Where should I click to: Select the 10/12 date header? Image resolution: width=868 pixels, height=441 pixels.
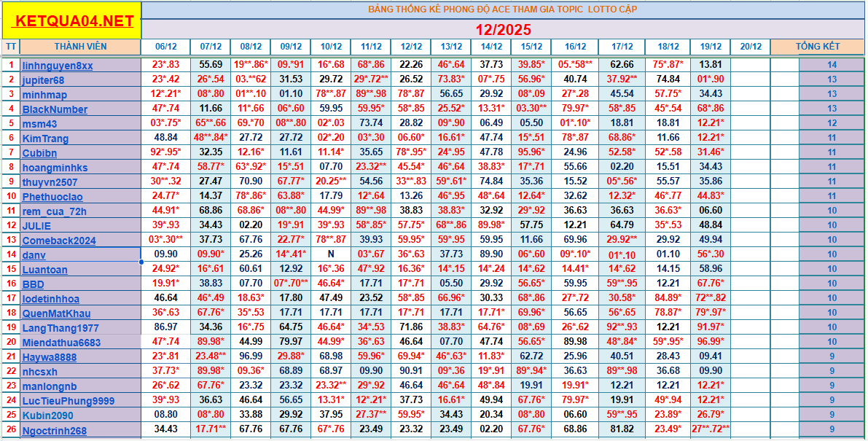coord(330,47)
